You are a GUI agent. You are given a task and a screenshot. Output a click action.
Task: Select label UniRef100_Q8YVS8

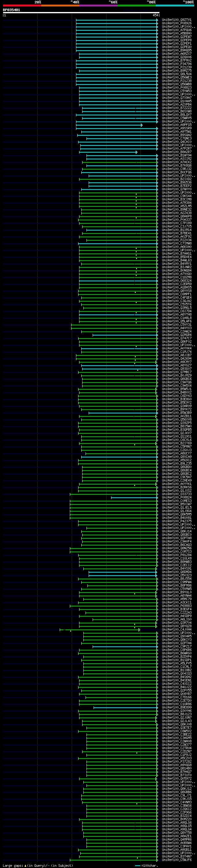(176, 291)
